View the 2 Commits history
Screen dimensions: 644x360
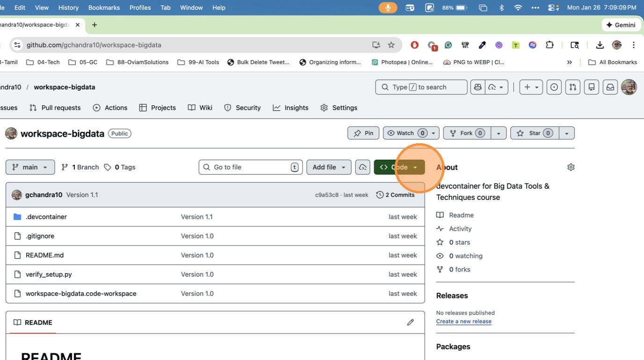[x=395, y=195]
